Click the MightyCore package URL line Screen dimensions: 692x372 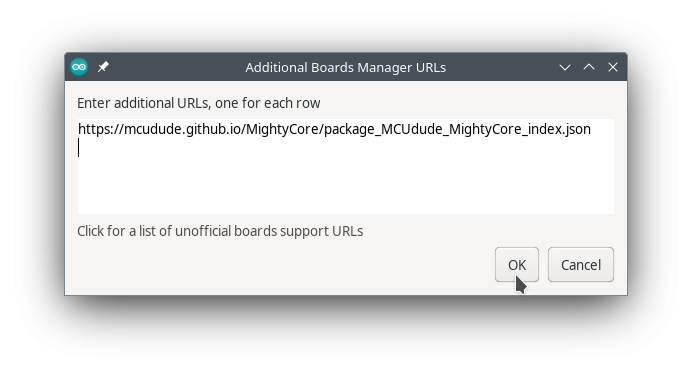pyautogui.click(x=335, y=129)
